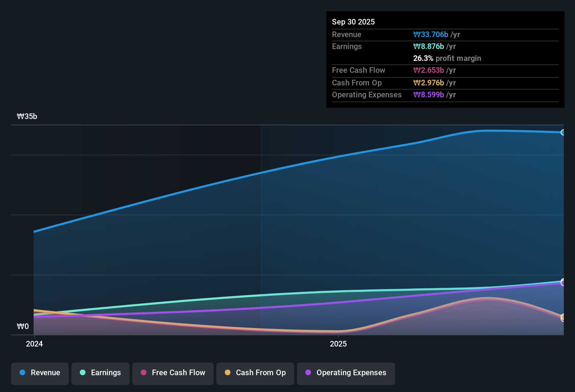Click the ₩35b y-axis label
This screenshot has width=575, height=392.
coord(27,116)
